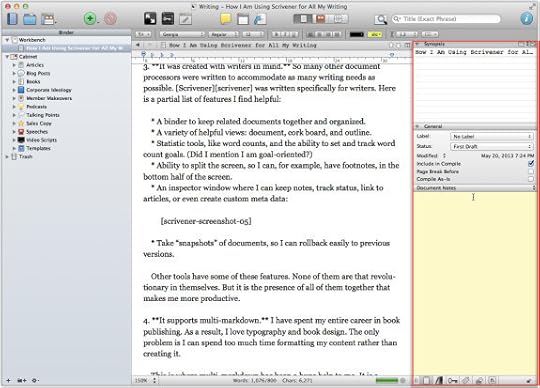Click the yellow Comment note icon
The width and height of the screenshot is (540, 388).
click(226, 19)
